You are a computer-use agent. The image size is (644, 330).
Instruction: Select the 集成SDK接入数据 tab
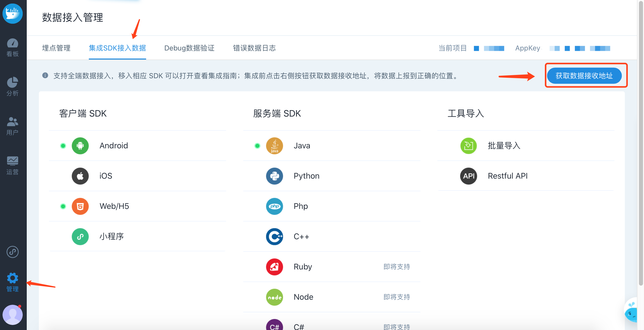point(117,48)
